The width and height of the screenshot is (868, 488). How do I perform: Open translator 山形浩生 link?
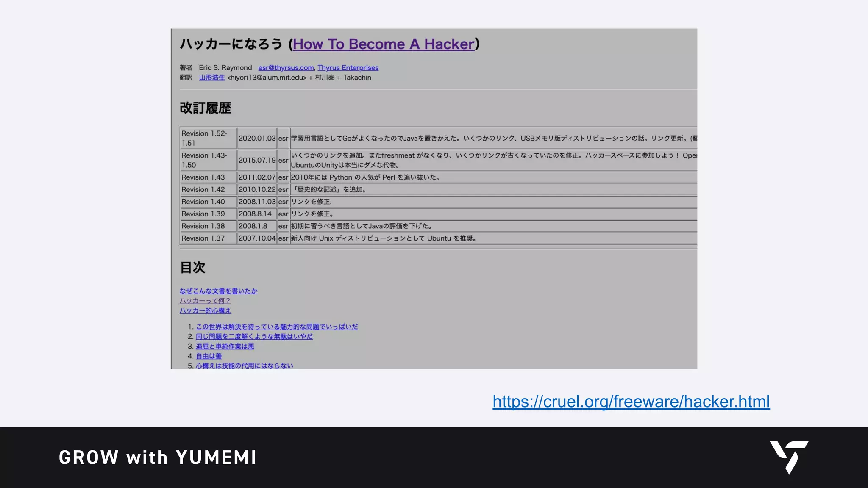212,78
